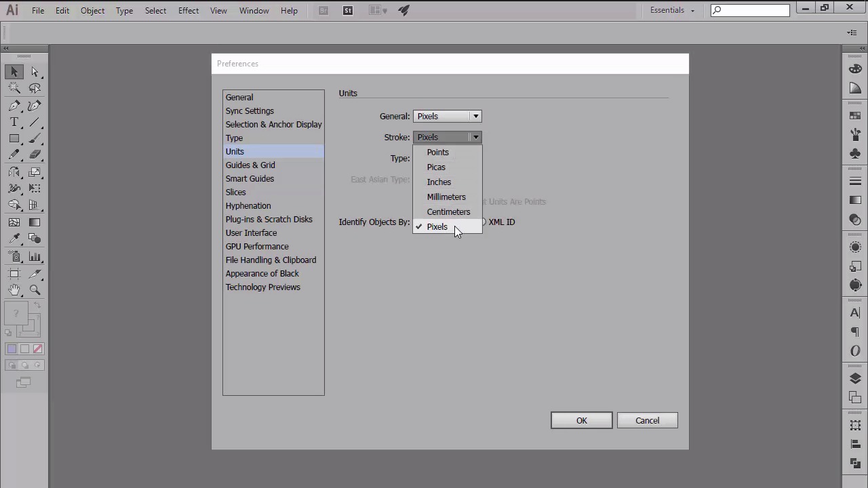Select the Type tool
Viewport: 868px width, 488px height.
pyautogui.click(x=14, y=122)
